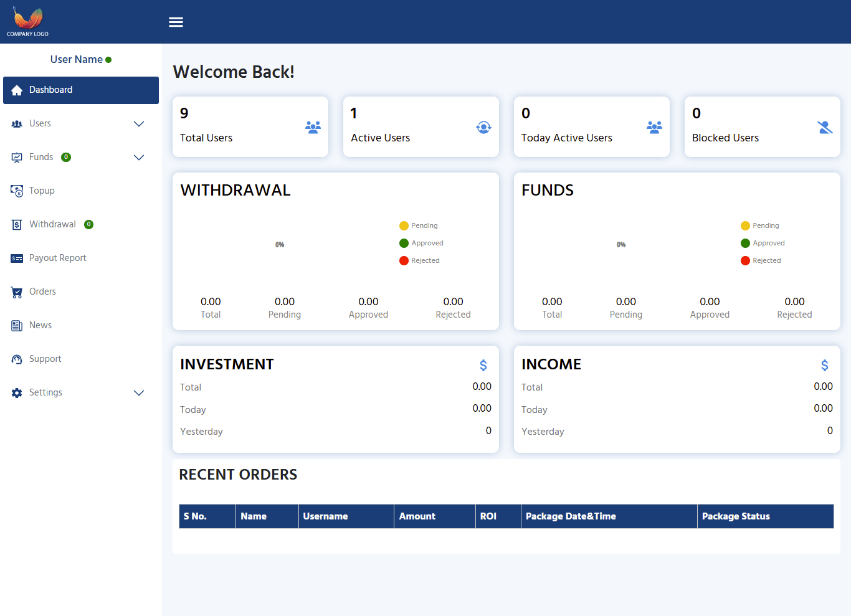The image size is (851, 616).
Task: Click the red Rejected swatch in Funds
Action: [x=745, y=260]
